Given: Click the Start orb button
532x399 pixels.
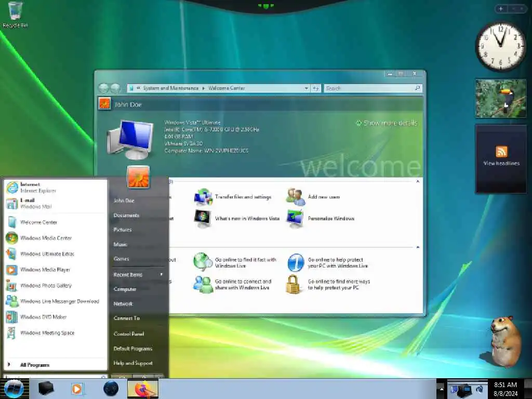Looking at the screenshot, I should (x=14, y=389).
